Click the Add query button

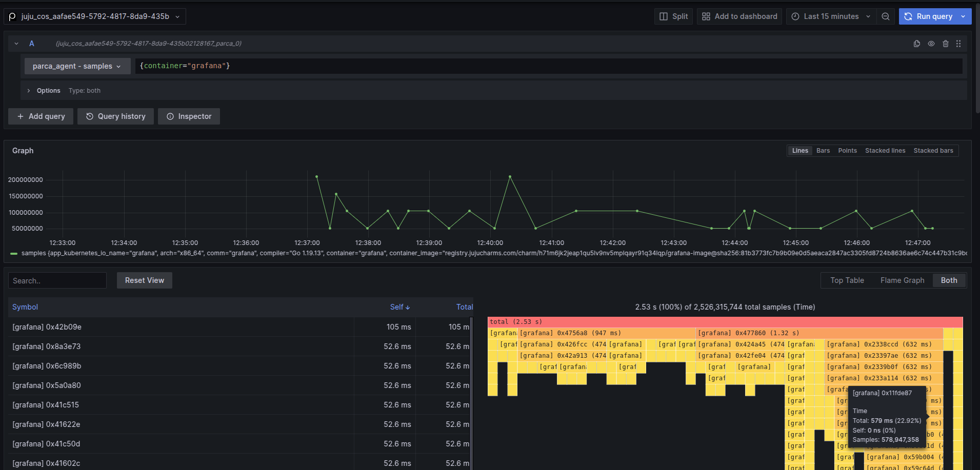(x=41, y=116)
